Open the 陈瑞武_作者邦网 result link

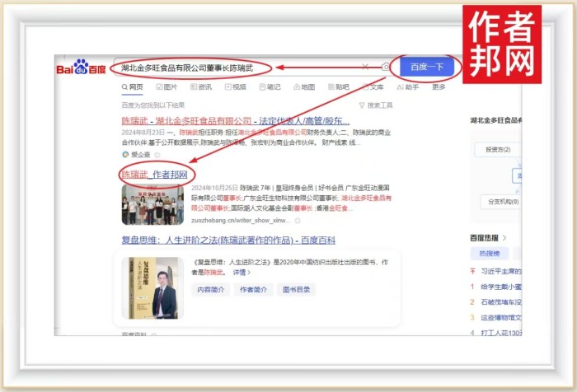click(154, 175)
